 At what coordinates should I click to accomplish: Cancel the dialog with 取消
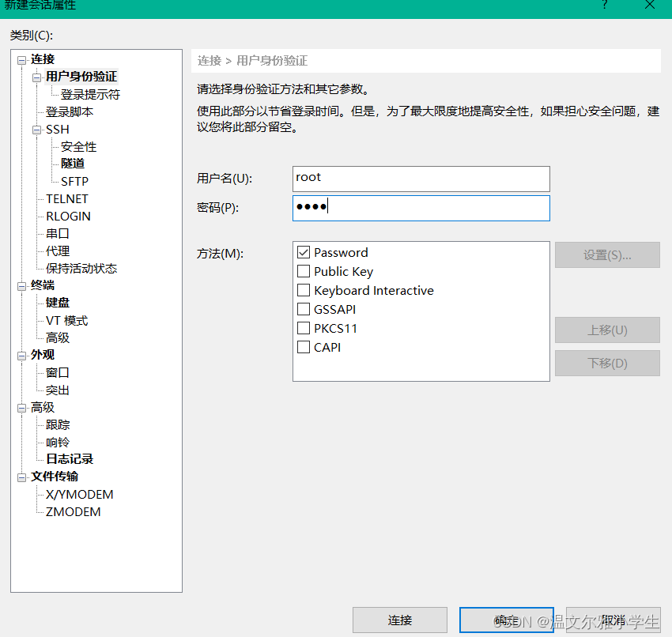[x=613, y=620]
